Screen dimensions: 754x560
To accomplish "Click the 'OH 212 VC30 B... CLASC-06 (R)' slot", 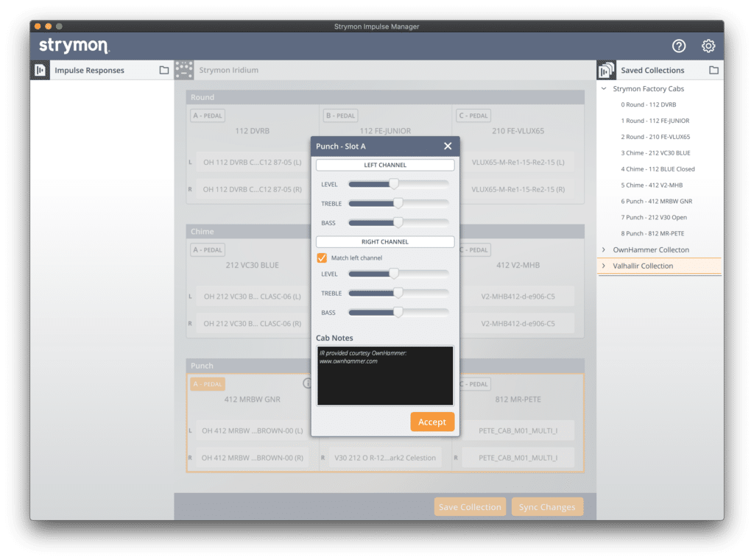I will click(x=253, y=324).
